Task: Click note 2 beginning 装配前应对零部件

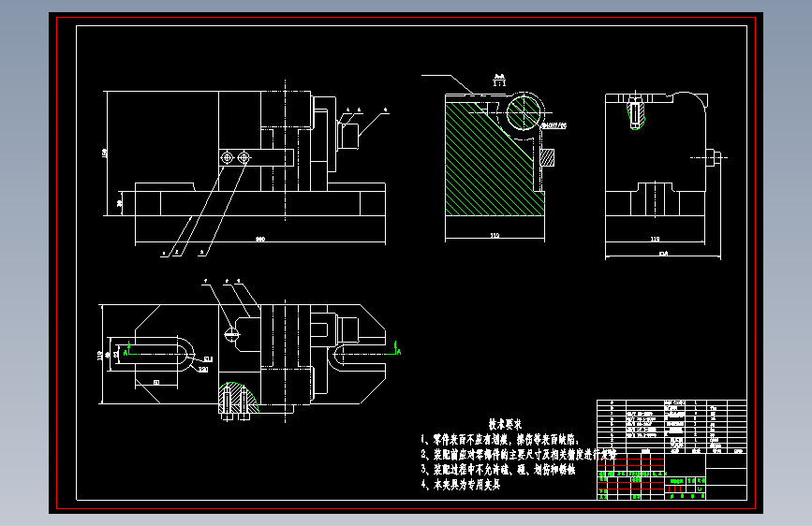Action: pyautogui.click(x=518, y=455)
